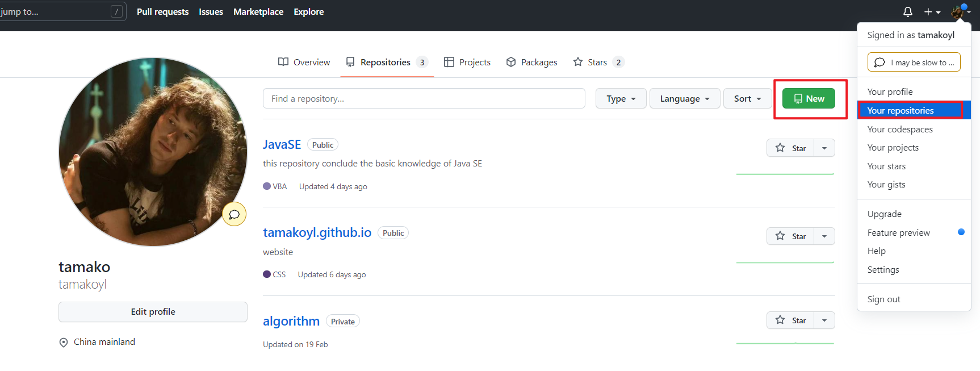980x371 pixels.
Task: Open the user avatar menu icon
Action: tap(960, 11)
